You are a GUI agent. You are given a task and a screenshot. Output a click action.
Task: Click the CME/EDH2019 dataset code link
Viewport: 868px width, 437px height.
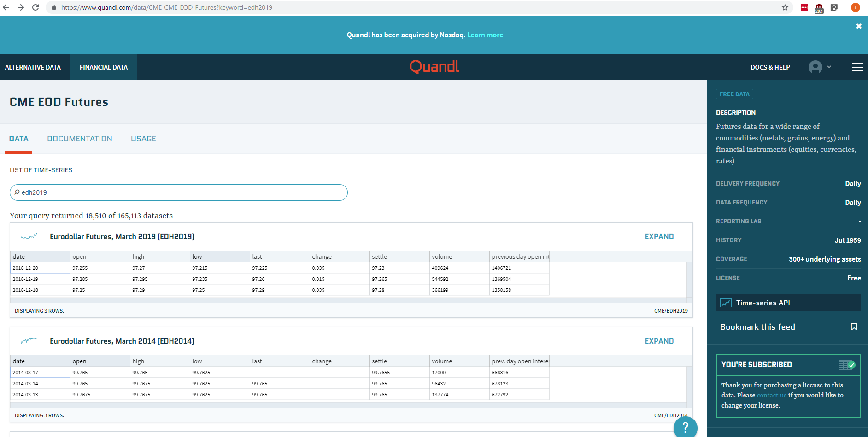click(670, 311)
